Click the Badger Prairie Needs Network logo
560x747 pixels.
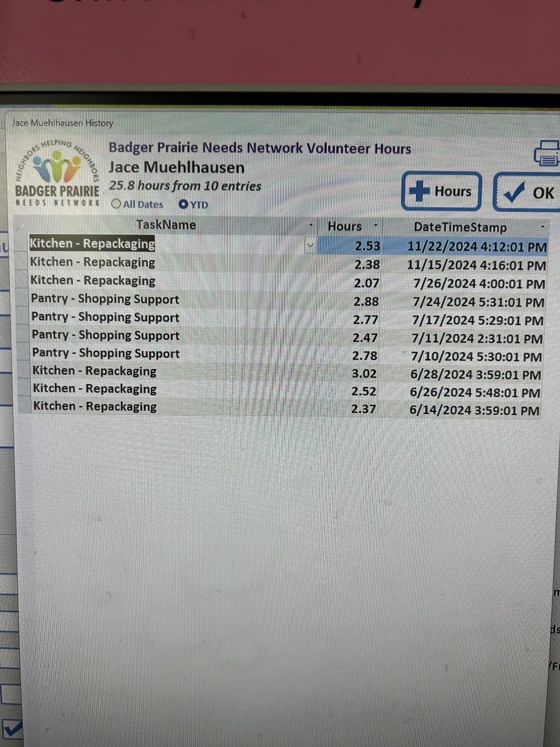click(x=57, y=172)
